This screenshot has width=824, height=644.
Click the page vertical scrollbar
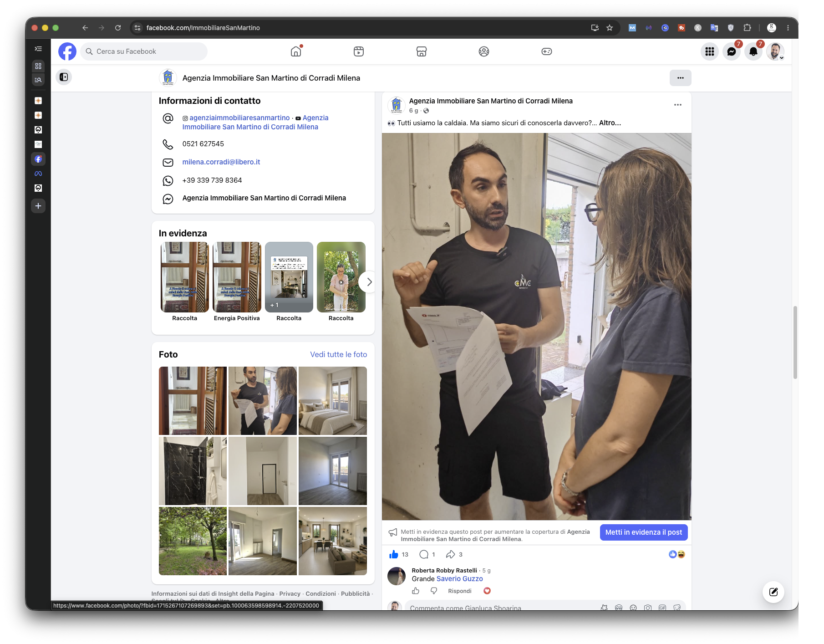(795, 342)
